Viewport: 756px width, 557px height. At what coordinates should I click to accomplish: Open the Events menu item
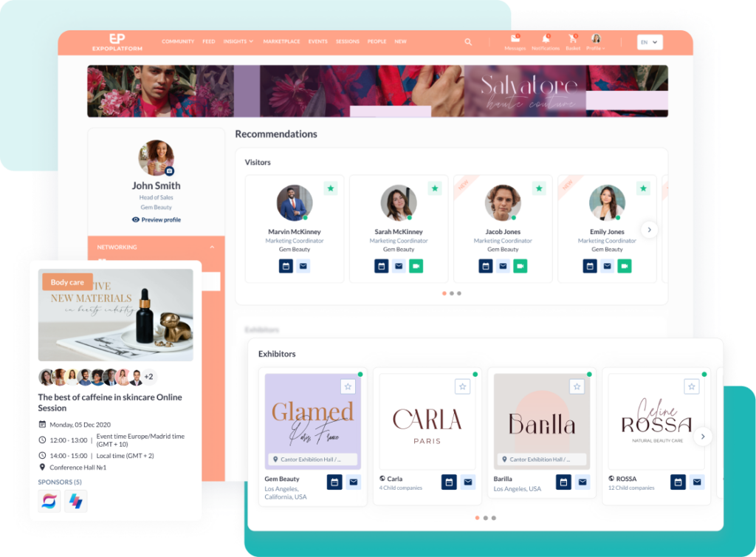tap(317, 41)
